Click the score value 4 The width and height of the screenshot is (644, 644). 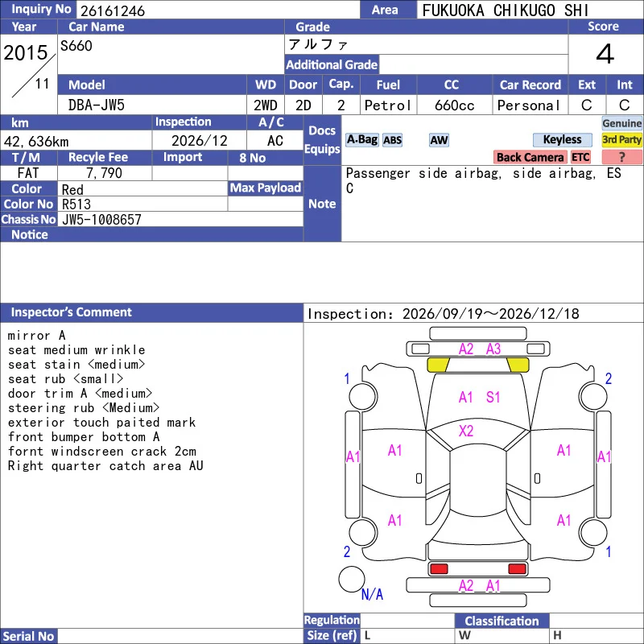tap(605, 54)
